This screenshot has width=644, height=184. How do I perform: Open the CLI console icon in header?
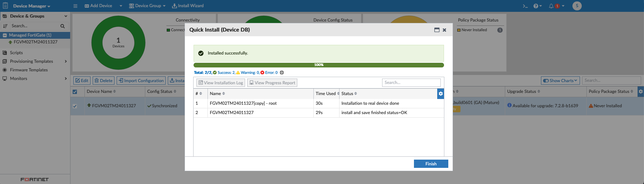click(x=525, y=6)
